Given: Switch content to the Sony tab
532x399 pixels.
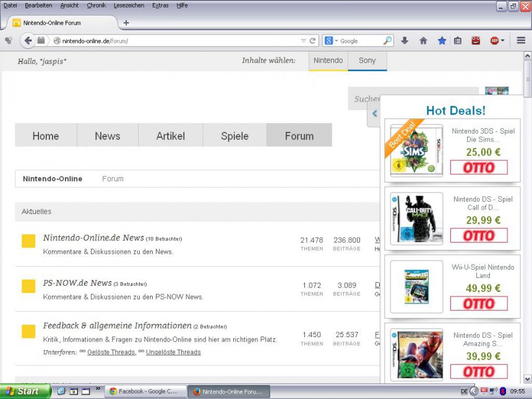Looking at the screenshot, I should pyautogui.click(x=367, y=61).
